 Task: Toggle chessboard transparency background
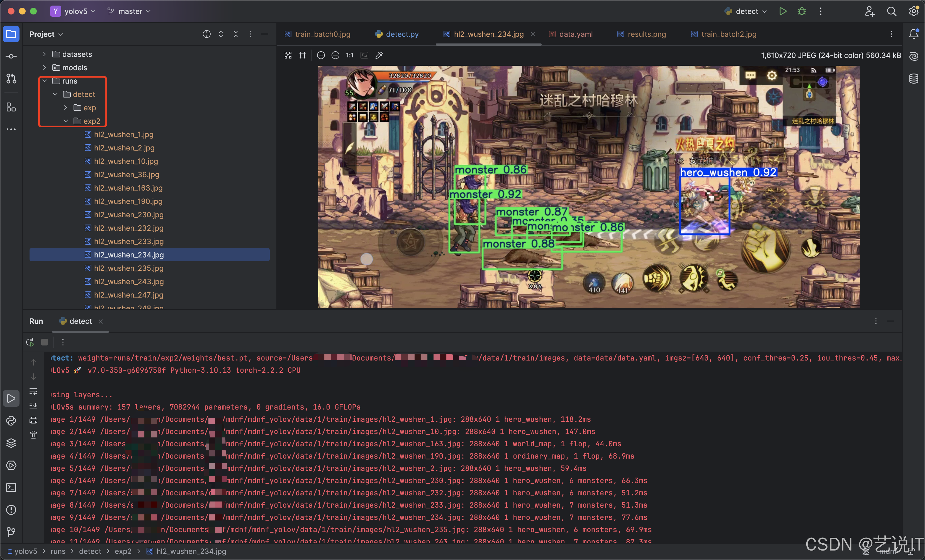point(288,55)
